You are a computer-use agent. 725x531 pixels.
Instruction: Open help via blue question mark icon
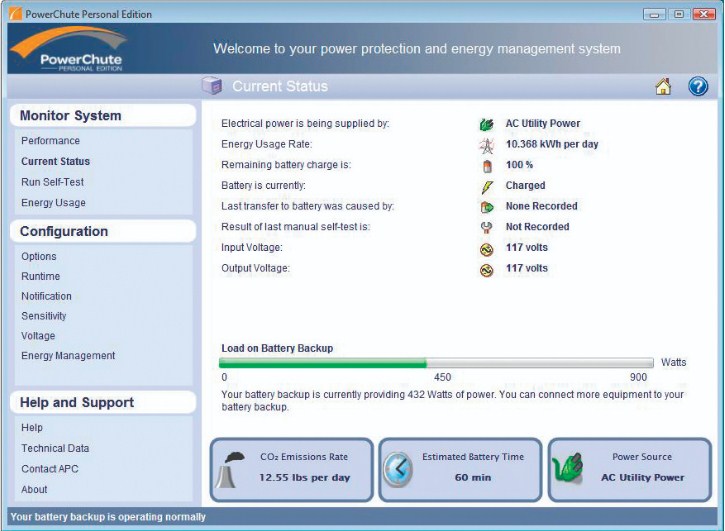tap(698, 86)
